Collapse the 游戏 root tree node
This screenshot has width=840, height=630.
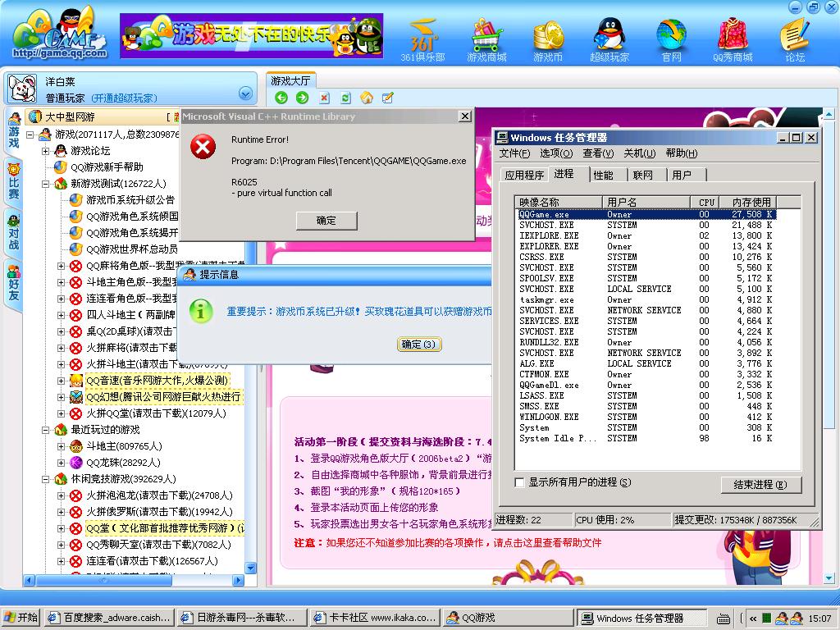tap(30, 135)
